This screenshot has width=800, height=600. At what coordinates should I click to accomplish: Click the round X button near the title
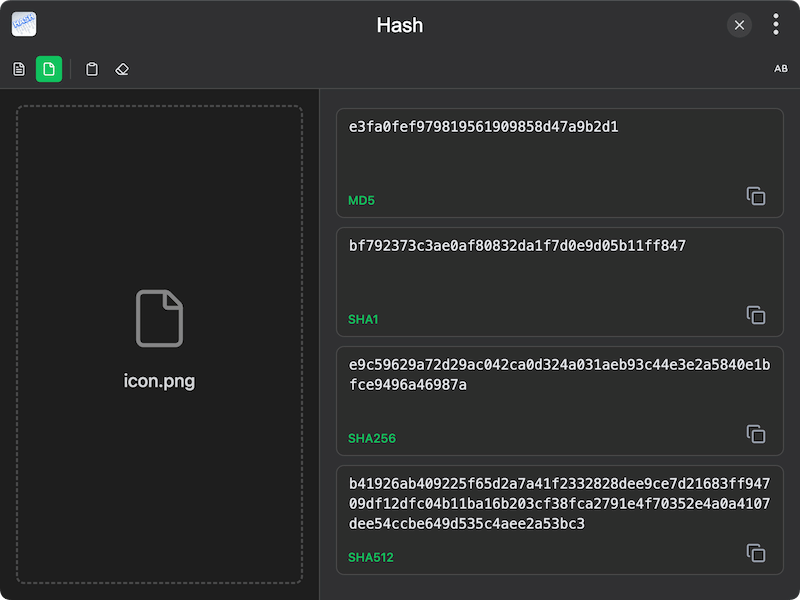coord(739,25)
